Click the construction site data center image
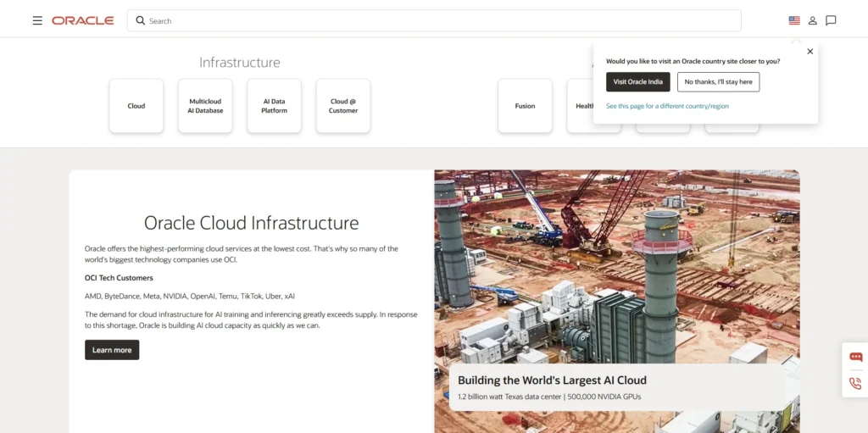This screenshot has height=433, width=868. tap(617, 301)
